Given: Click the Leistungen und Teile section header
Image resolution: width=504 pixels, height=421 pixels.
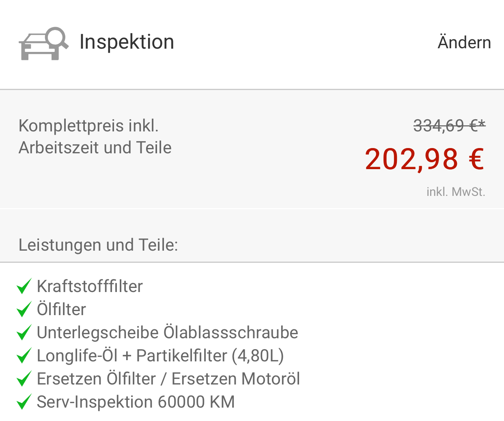Looking at the screenshot, I should coord(98,245).
